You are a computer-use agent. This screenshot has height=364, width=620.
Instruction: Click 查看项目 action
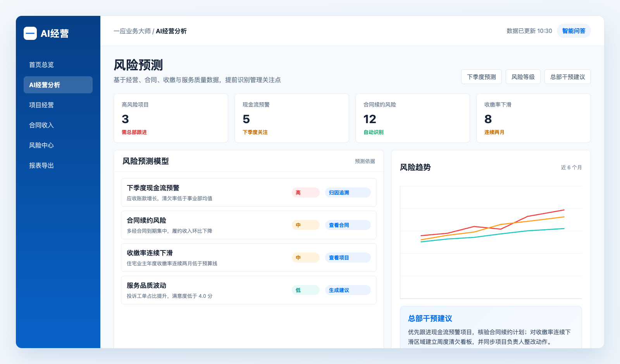click(x=348, y=258)
